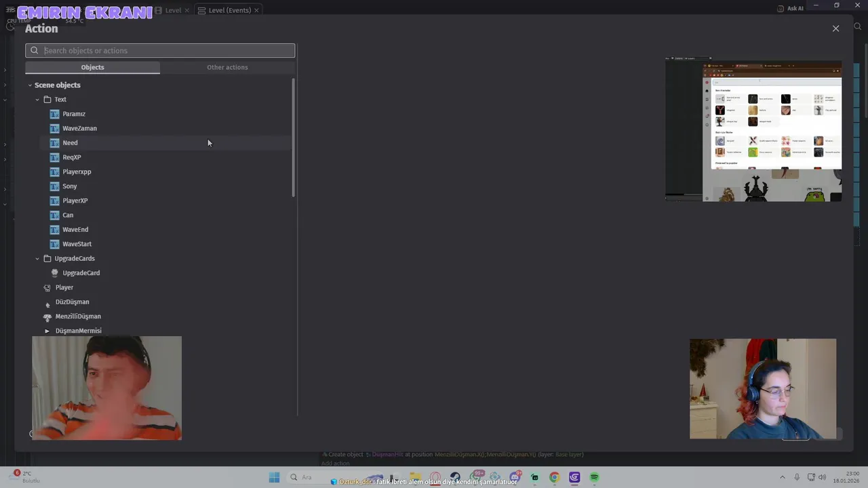Collapse the Scene objects section
Screen dimensions: 868x488
click(x=30, y=85)
